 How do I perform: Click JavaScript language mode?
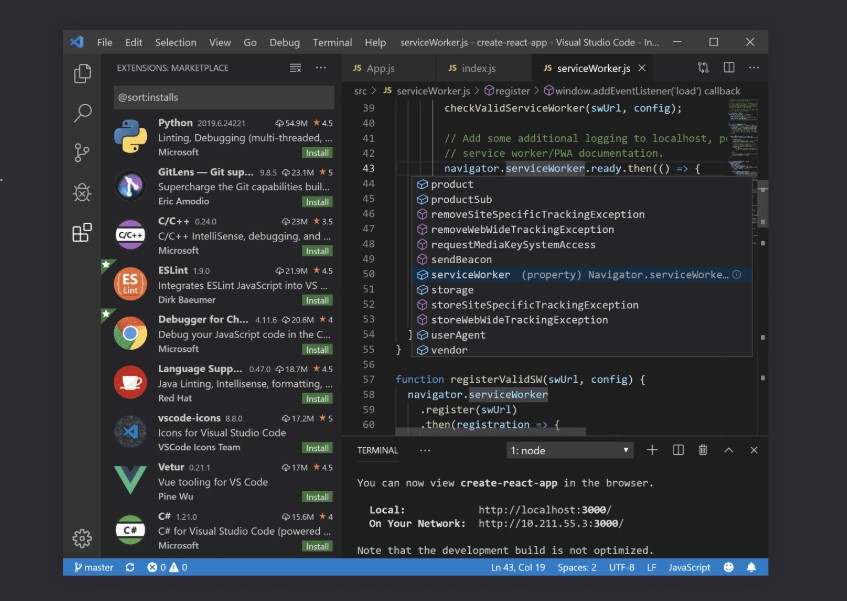point(689,567)
